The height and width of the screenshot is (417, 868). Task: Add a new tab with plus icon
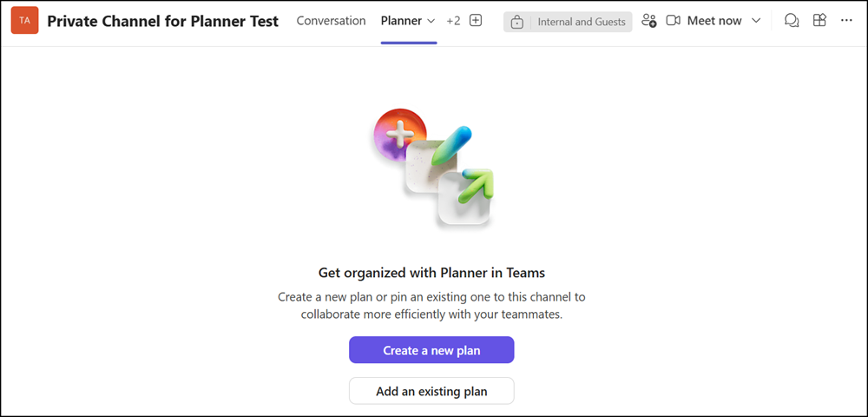coord(476,21)
